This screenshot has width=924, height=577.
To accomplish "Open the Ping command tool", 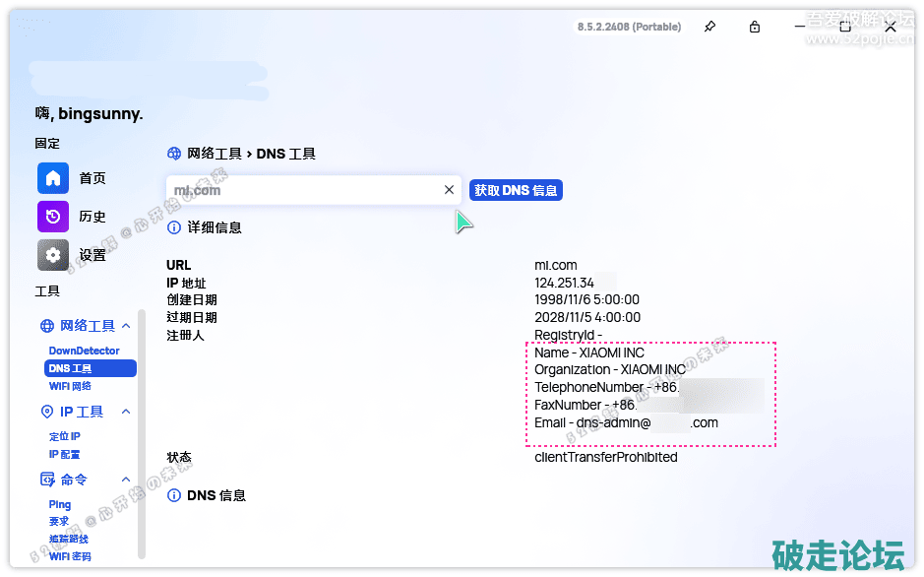I will pyautogui.click(x=60, y=504).
